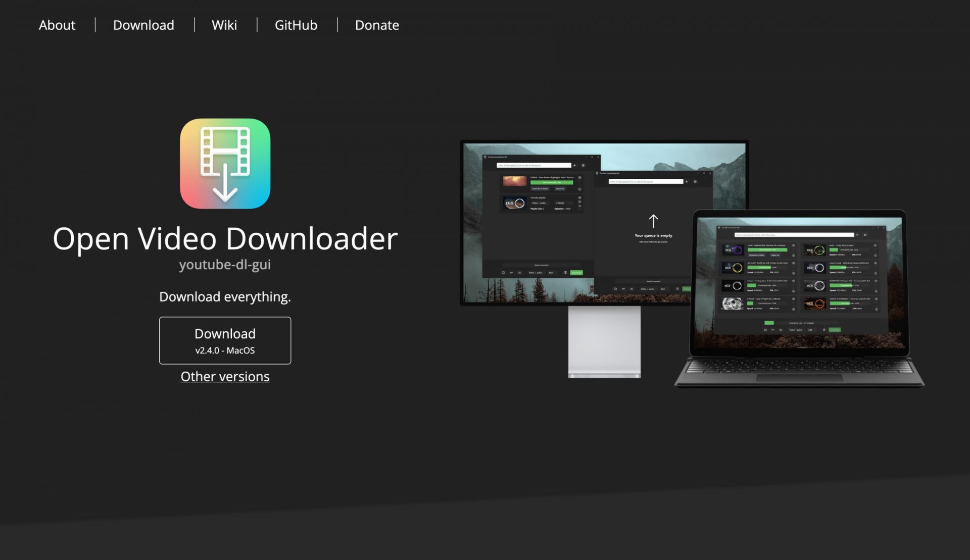
Task: Click the Open Video Downloader app logo
Action: [225, 164]
